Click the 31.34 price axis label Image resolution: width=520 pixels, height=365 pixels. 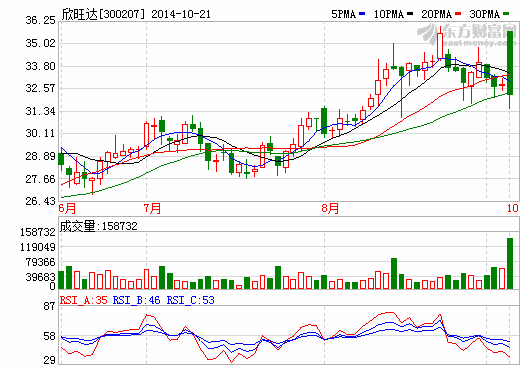pyautogui.click(x=40, y=111)
